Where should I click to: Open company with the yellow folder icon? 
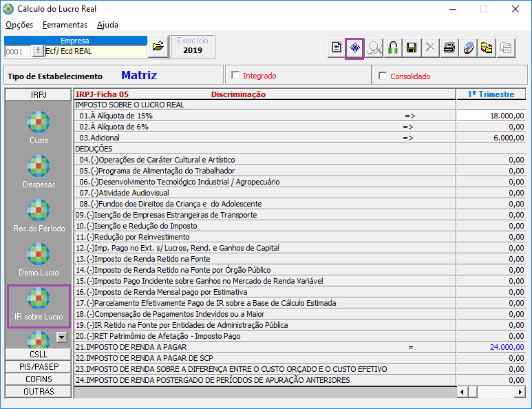(158, 47)
